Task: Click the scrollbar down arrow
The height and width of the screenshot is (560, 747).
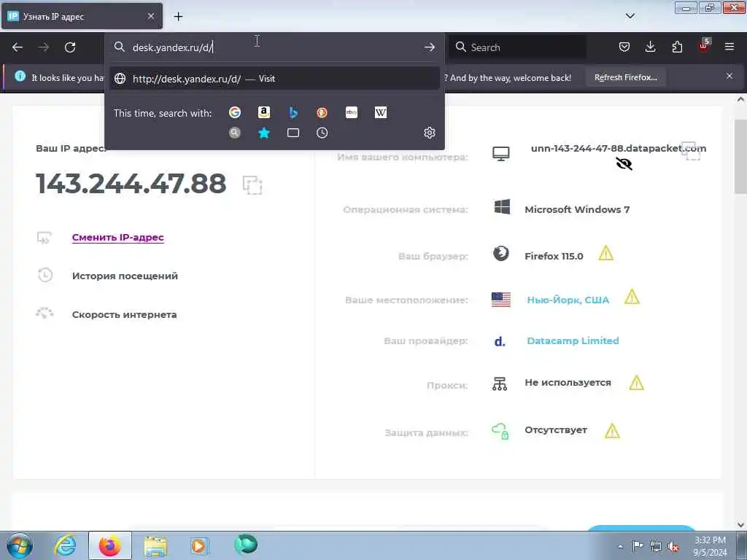Action: [740, 525]
